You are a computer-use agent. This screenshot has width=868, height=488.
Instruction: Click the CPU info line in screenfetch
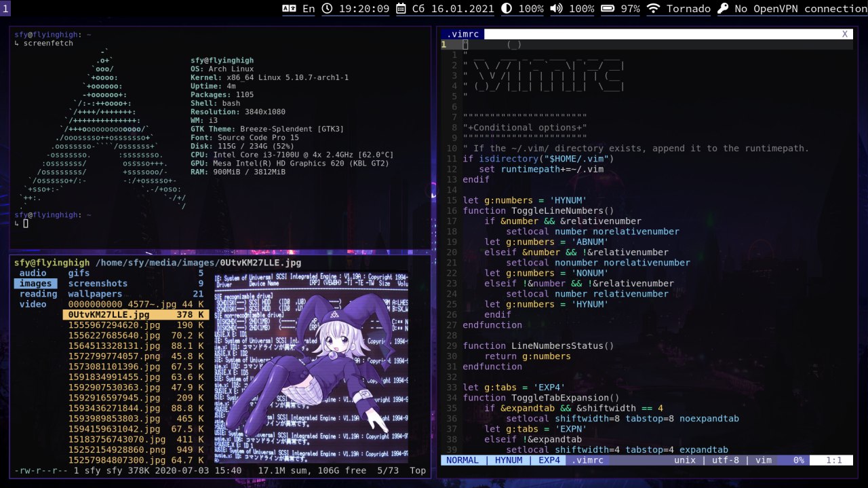point(292,155)
